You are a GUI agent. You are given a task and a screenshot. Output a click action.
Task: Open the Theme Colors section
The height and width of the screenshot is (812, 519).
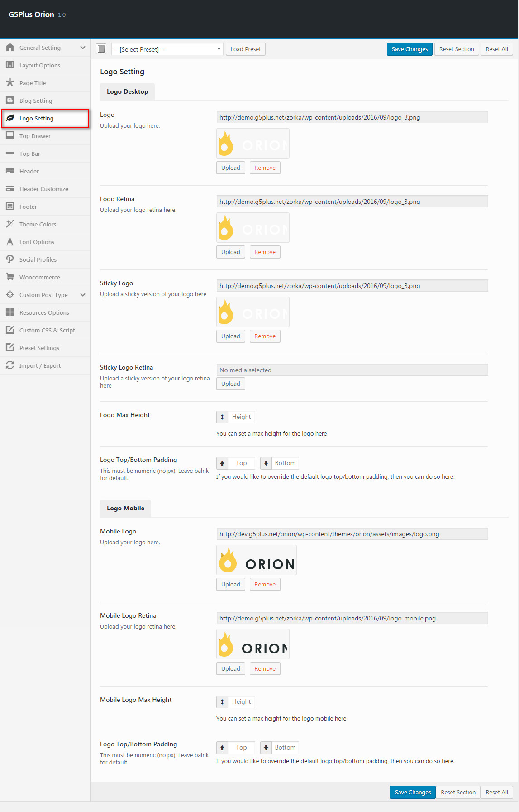click(45, 224)
